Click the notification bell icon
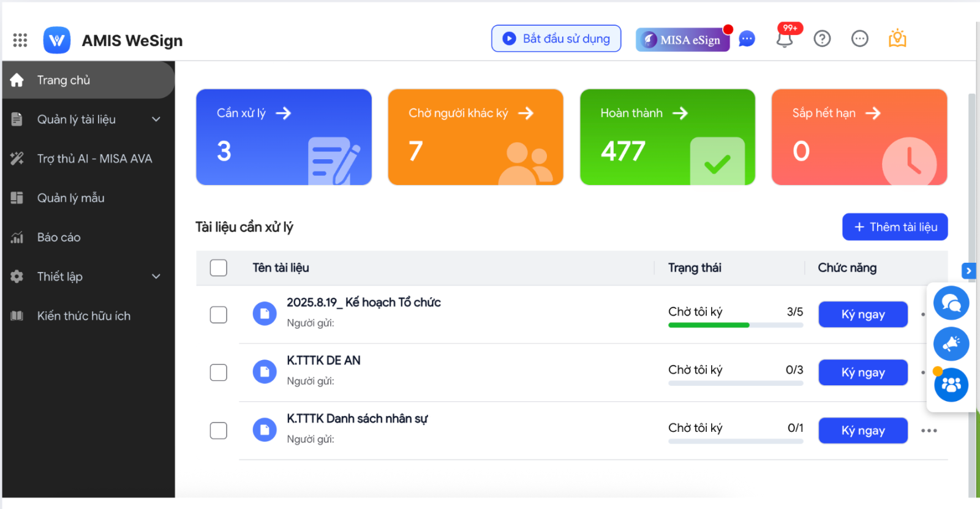Viewport: 980px width, 509px height. 785,40
